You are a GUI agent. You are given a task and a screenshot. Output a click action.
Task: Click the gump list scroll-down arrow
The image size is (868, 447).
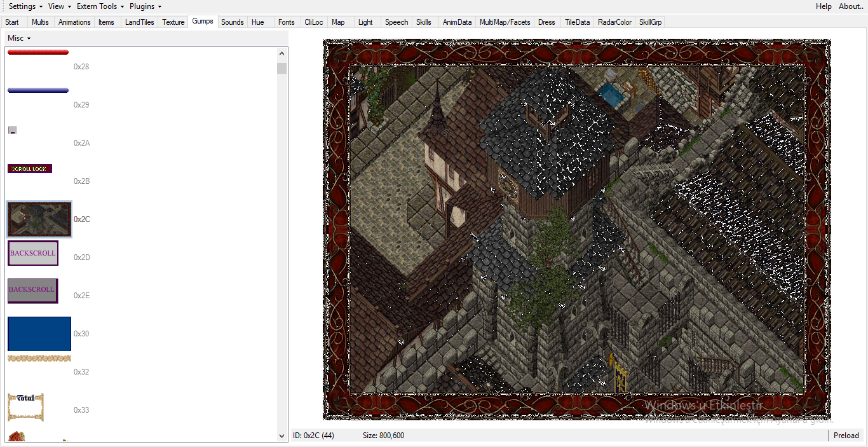tap(282, 436)
